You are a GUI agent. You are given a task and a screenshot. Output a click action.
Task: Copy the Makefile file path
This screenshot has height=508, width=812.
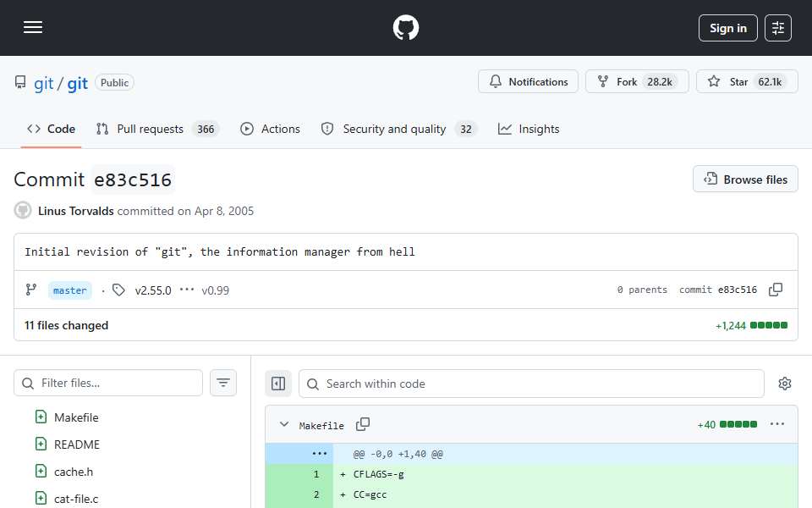click(363, 424)
